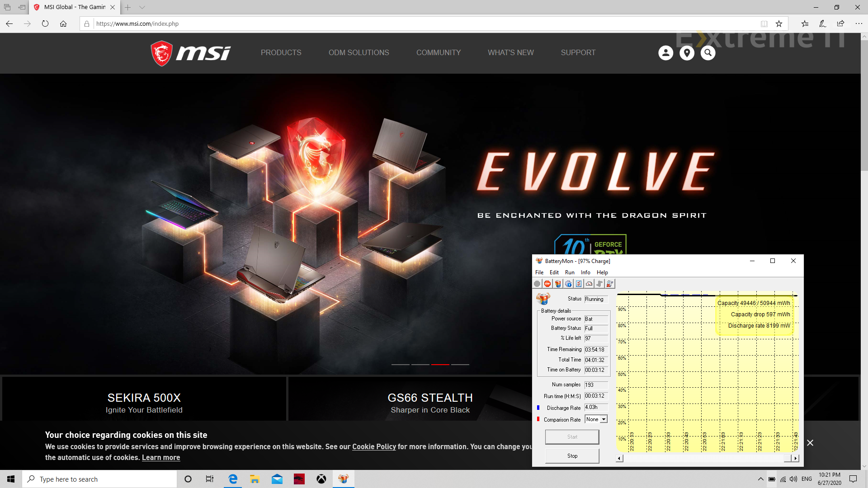Open battery information via battery toolbar icon
868x488 pixels.
click(558, 284)
